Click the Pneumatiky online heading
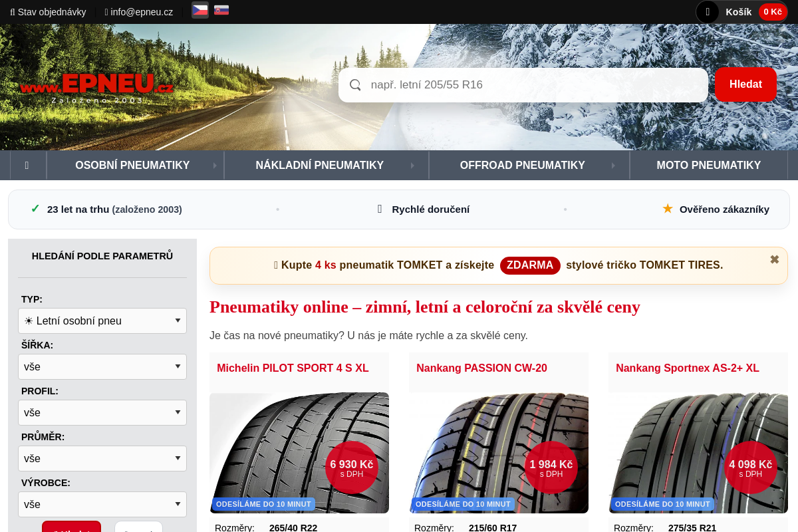The height and width of the screenshot is (532, 798). pyautogui.click(x=425, y=307)
